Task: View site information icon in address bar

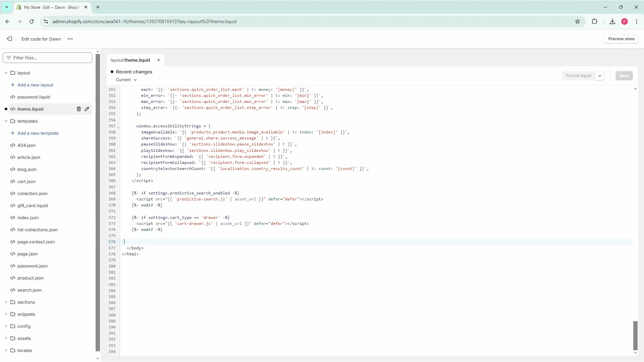Action: tap(46, 21)
